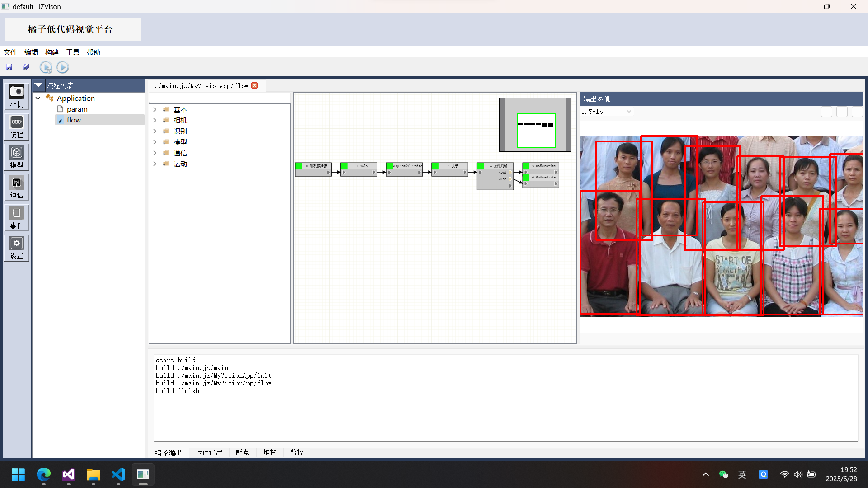Viewport: 868px width, 488px height.
Task: Open the 文件 menu
Action: click(x=10, y=52)
